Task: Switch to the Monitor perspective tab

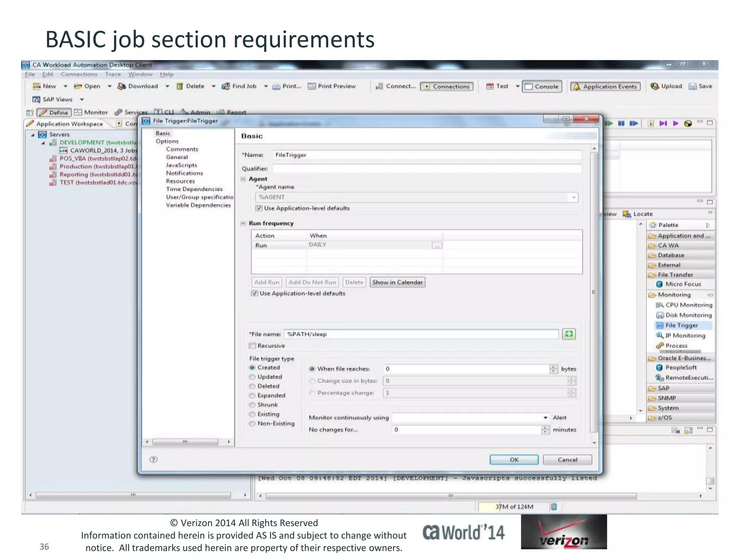Action: click(91, 112)
